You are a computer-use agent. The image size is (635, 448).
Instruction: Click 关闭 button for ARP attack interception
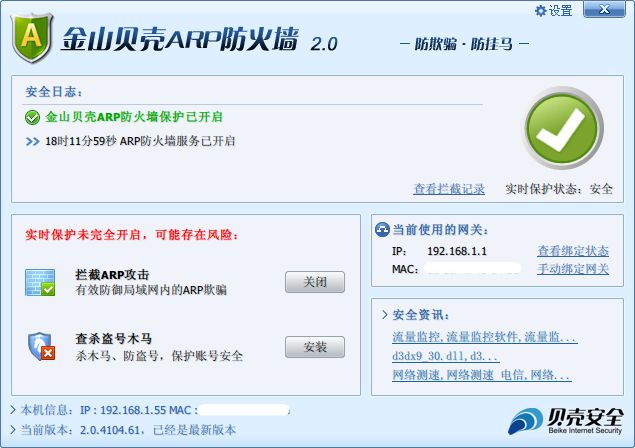click(315, 282)
